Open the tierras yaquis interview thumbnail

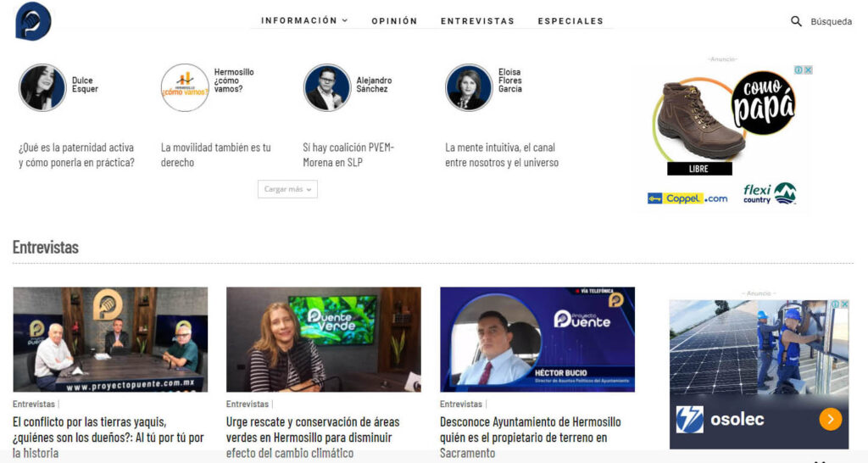[110, 339]
